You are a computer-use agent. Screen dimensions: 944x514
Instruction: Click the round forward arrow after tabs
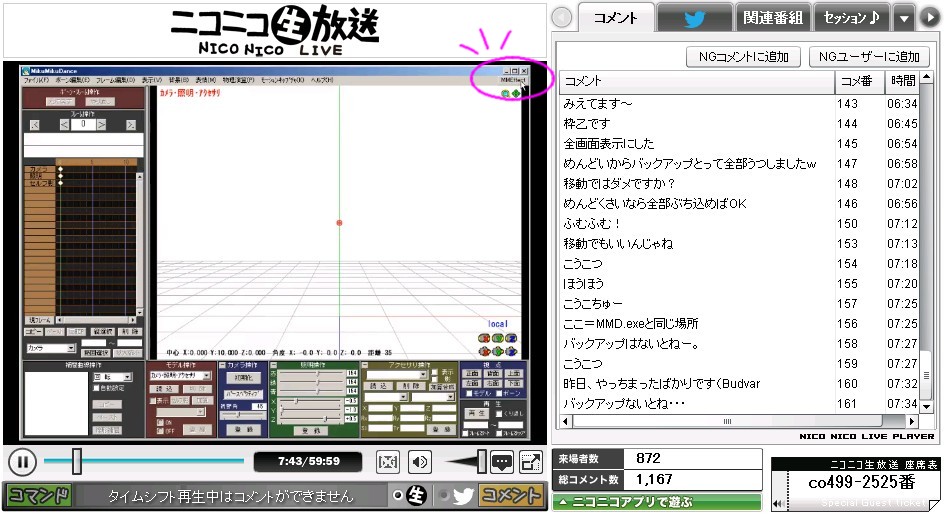coord(930,17)
